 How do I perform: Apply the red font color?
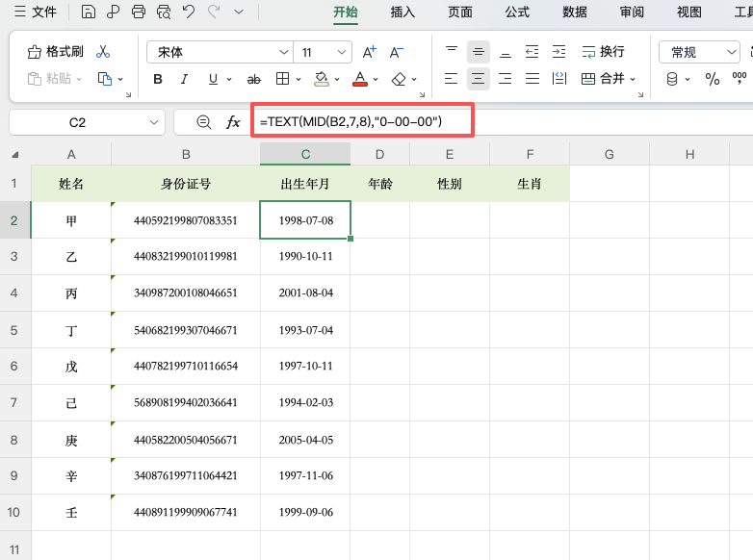360,79
